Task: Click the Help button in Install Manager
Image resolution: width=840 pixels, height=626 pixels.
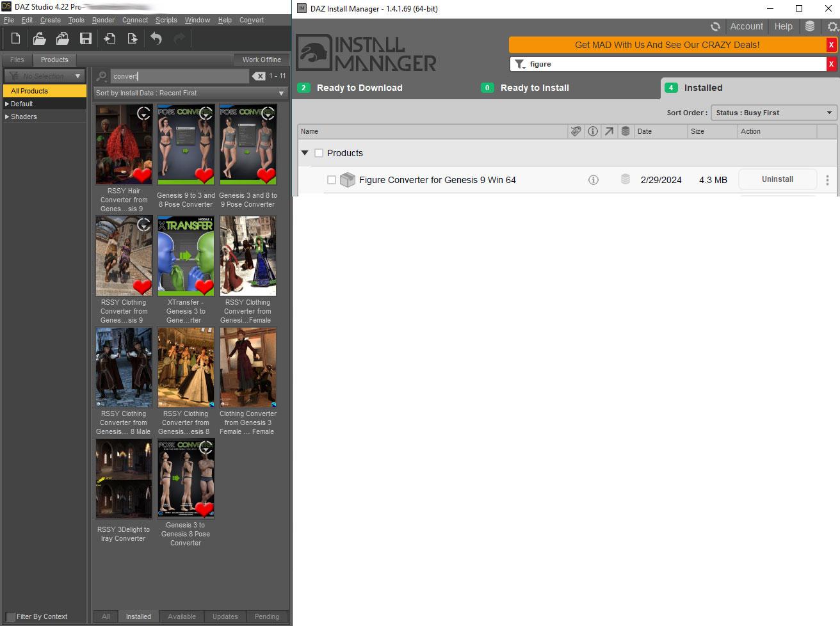Action: (783, 26)
